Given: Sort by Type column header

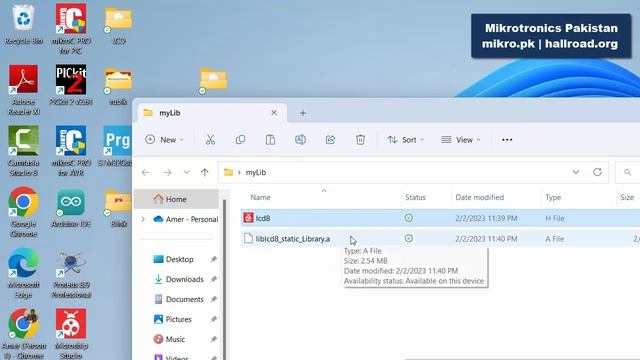Looking at the screenshot, I should (553, 197).
